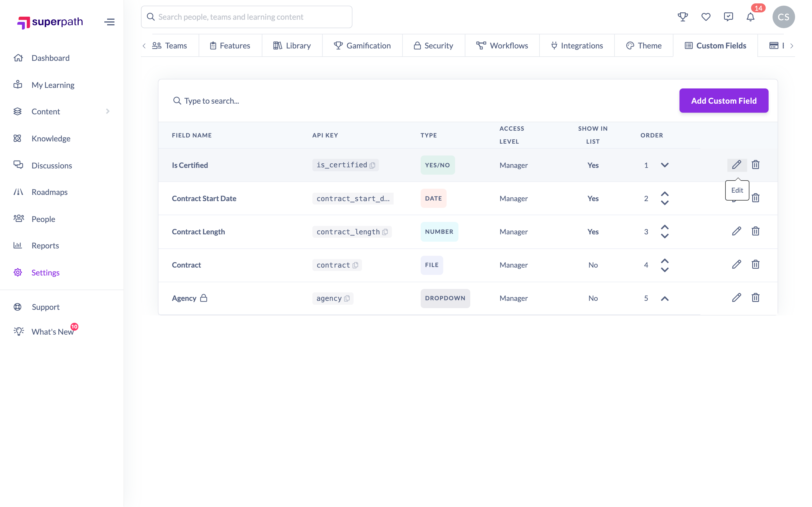The width and height of the screenshot is (812, 507).
Task: Open the achievements trophy icon in header
Action: pos(683,17)
